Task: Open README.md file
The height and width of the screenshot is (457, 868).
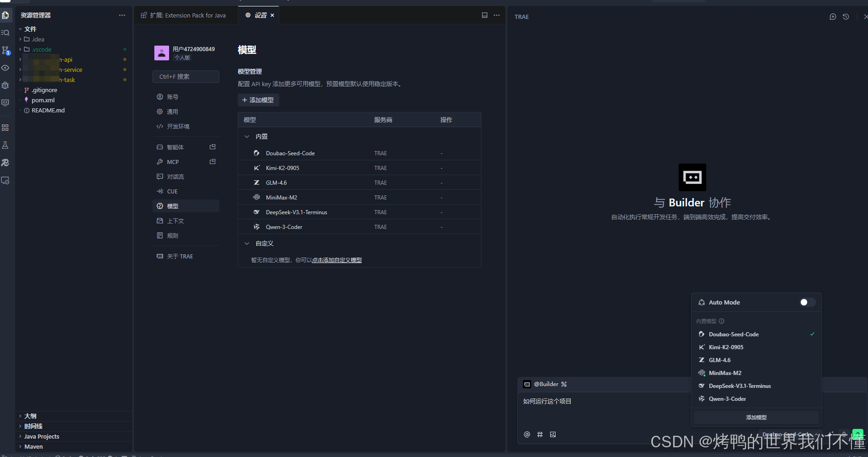Action: coord(48,110)
